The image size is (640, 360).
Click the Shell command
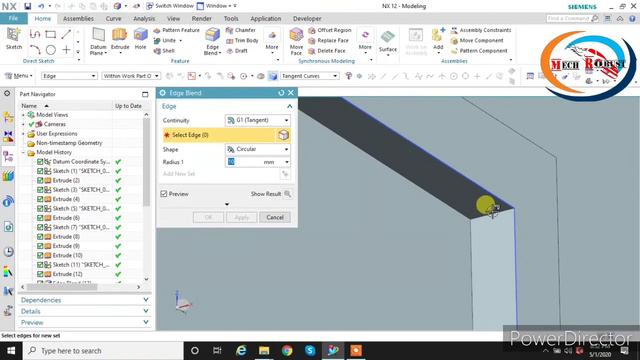click(x=164, y=51)
